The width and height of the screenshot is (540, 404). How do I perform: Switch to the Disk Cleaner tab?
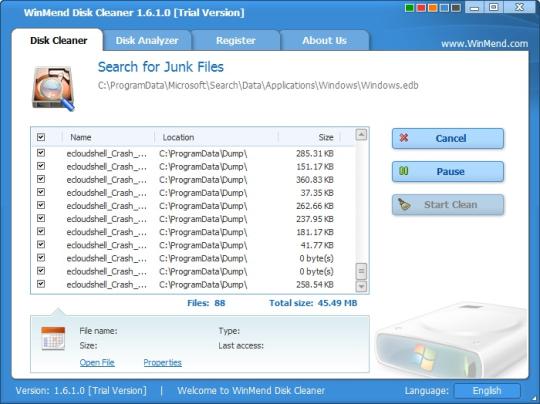[x=58, y=40]
